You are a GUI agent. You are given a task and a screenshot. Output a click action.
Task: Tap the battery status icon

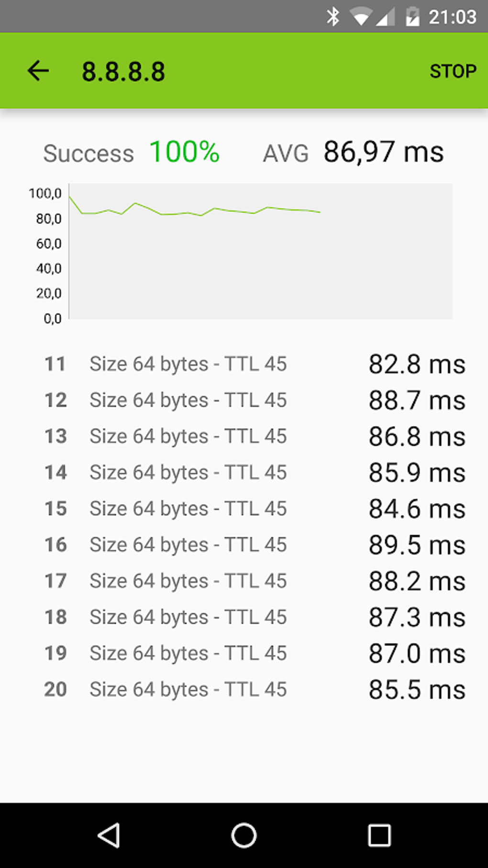click(x=412, y=17)
